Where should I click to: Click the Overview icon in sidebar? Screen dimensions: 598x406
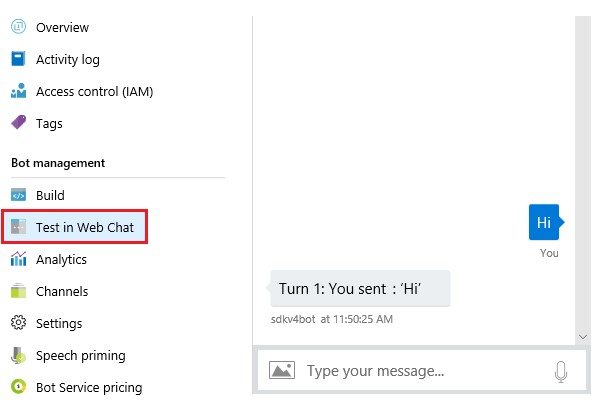[x=18, y=27]
